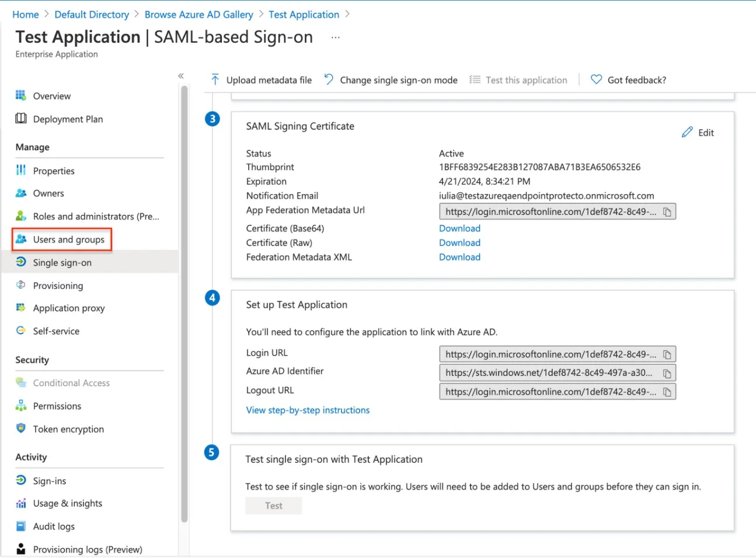Copy the App Federation Metadata Url

(x=667, y=212)
